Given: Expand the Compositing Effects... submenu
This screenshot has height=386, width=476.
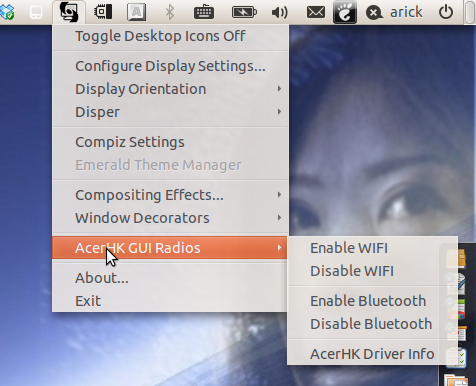Looking at the screenshot, I should pyautogui.click(x=171, y=195).
